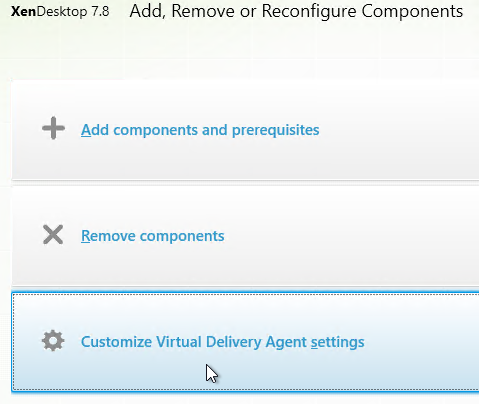Click the 7.8 version number
This screenshot has width=479, height=404.
coord(100,12)
